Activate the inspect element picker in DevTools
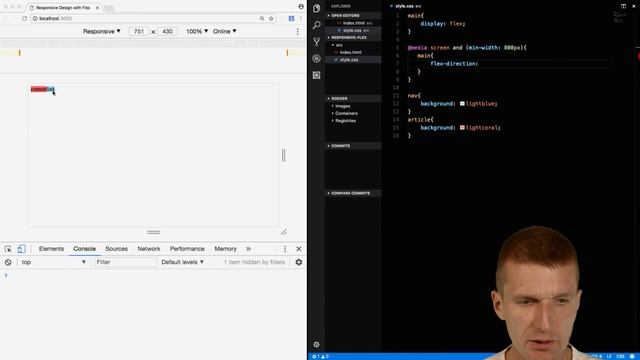The height and width of the screenshot is (360, 640). tap(8, 249)
